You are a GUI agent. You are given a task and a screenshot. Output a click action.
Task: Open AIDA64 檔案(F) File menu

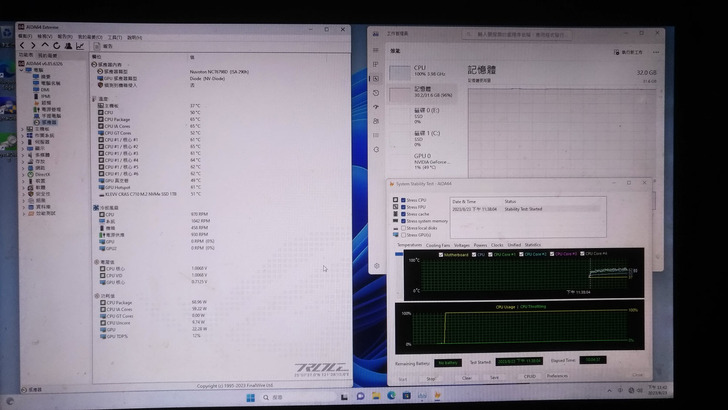[25, 36]
